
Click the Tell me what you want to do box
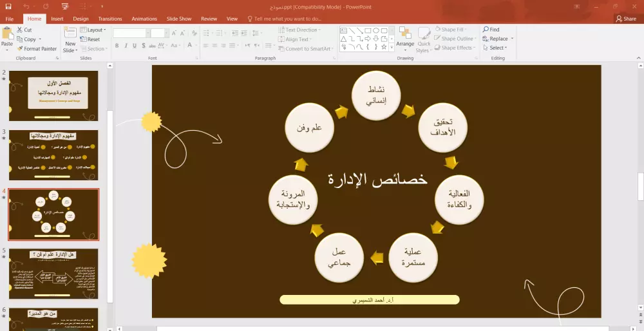point(284,19)
